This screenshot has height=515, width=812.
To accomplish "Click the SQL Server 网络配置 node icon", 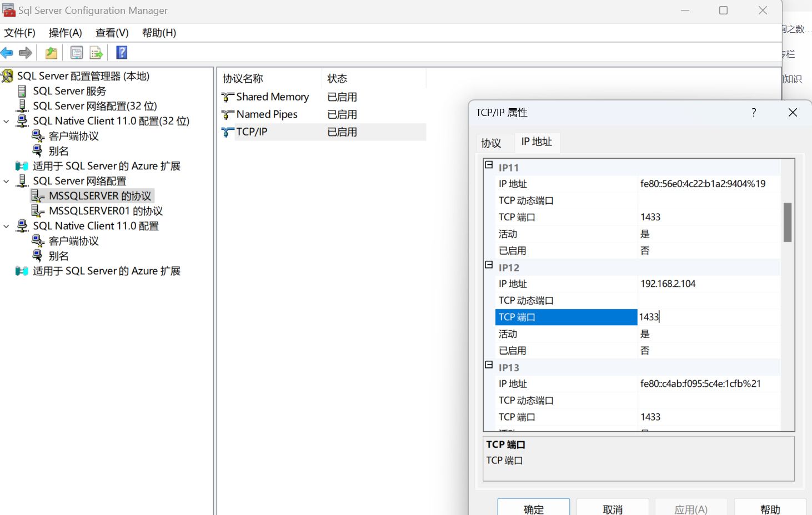I will tap(22, 181).
